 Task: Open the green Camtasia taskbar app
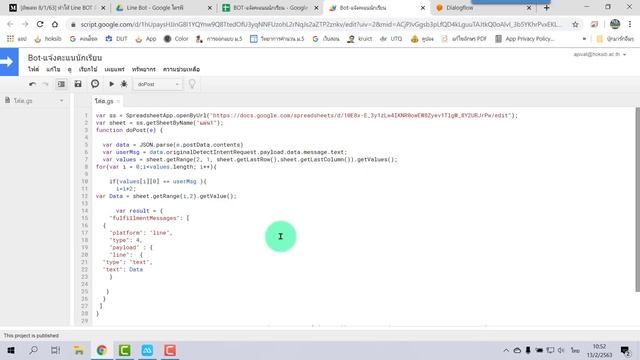click(124, 350)
